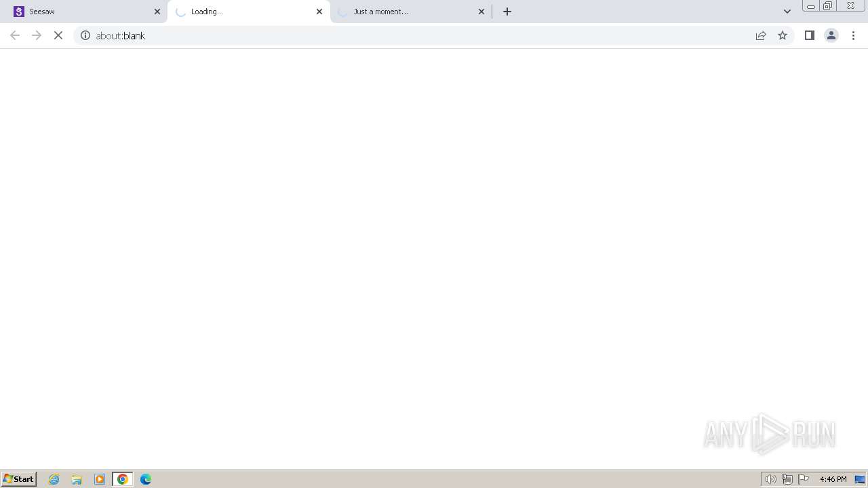The height and width of the screenshot is (488, 868).
Task: Launch Windows Media Player from taskbar
Action: coord(100,479)
